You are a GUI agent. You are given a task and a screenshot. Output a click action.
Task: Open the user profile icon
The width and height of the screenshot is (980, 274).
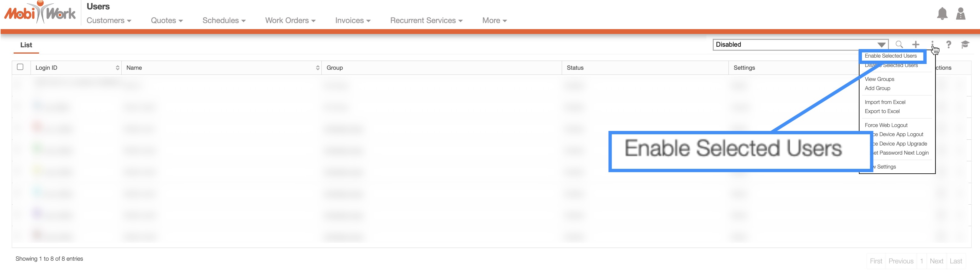click(961, 14)
